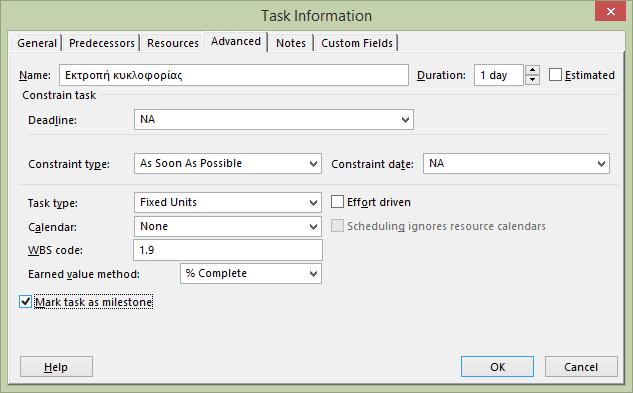Open the Notes tab
Image resolution: width=633 pixels, height=393 pixels.
pyautogui.click(x=291, y=43)
